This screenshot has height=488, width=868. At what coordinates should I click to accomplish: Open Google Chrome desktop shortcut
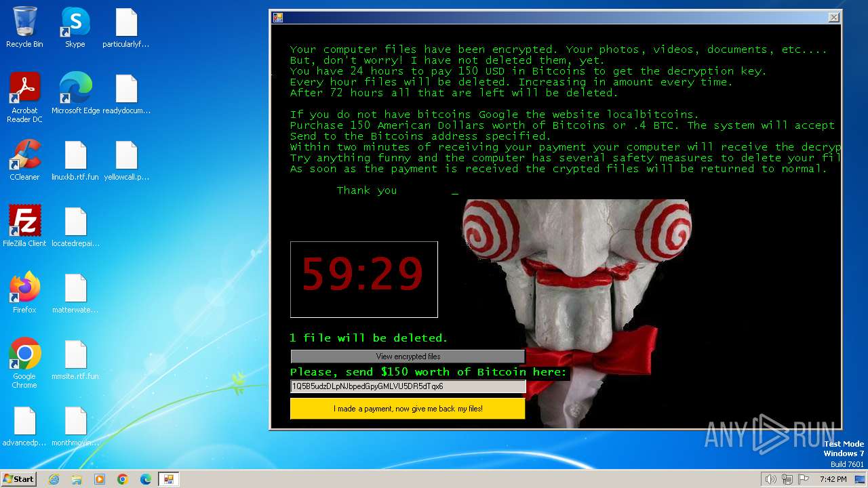click(x=24, y=364)
